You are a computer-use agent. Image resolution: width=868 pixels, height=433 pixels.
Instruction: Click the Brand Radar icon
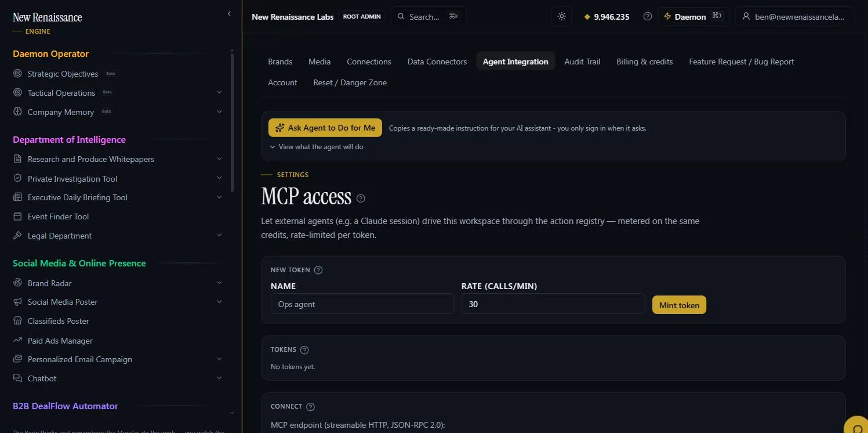coord(17,283)
